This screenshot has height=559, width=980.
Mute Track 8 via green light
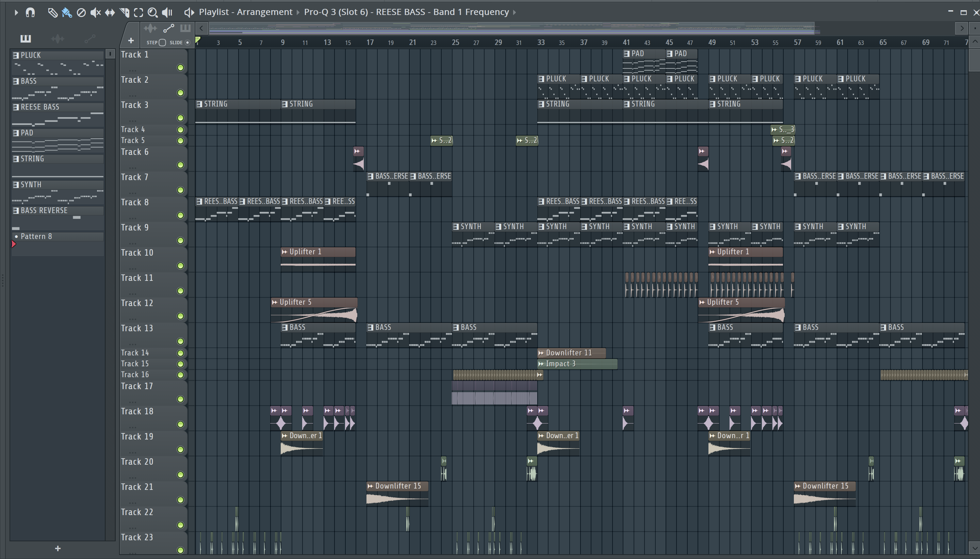click(x=180, y=215)
